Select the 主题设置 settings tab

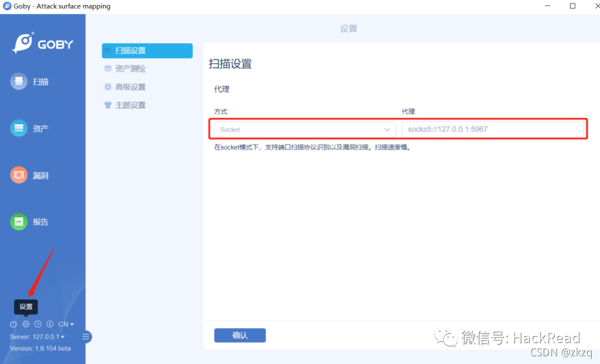point(130,105)
